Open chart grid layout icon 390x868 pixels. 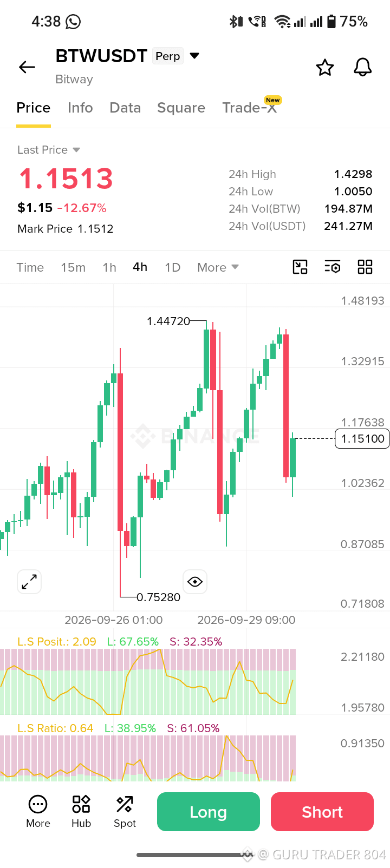365,267
